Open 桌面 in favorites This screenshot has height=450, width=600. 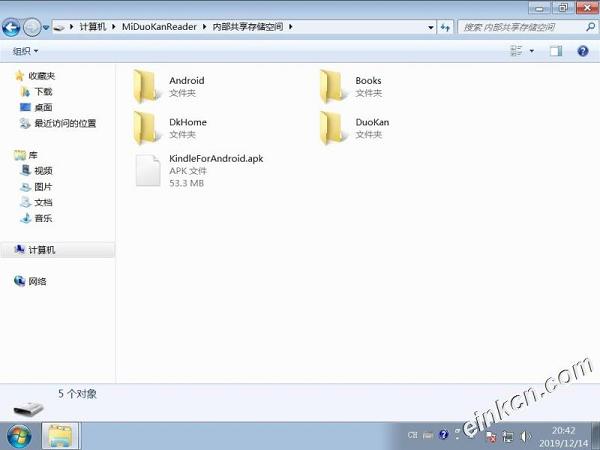pos(43,108)
